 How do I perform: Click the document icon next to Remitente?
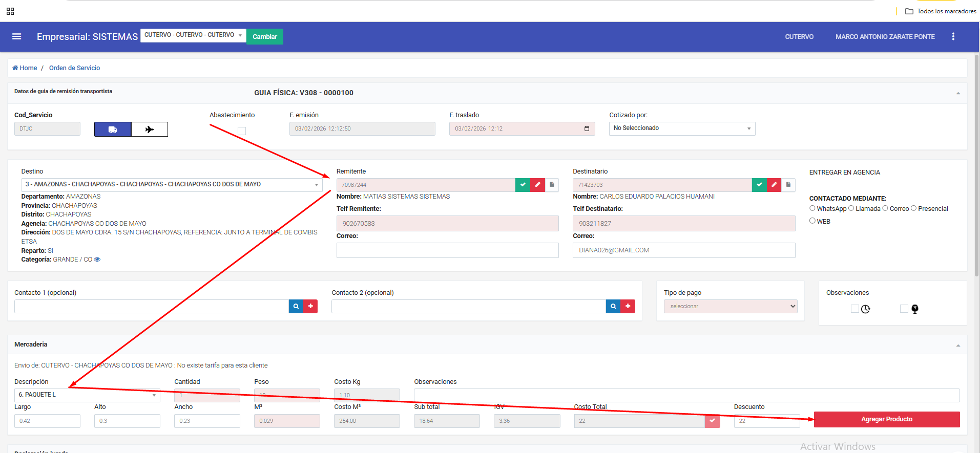(x=552, y=185)
